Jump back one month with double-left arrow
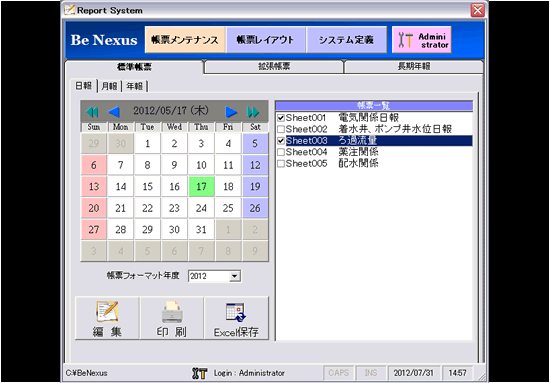Image resolution: width=550 pixels, height=383 pixels. (92, 112)
